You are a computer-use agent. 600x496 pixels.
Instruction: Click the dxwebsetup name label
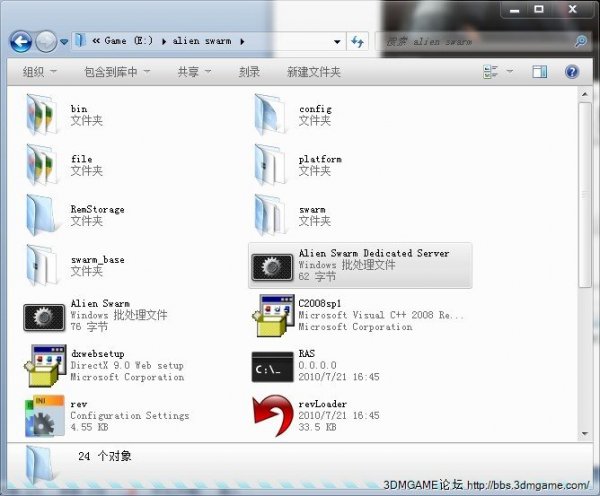[98, 354]
